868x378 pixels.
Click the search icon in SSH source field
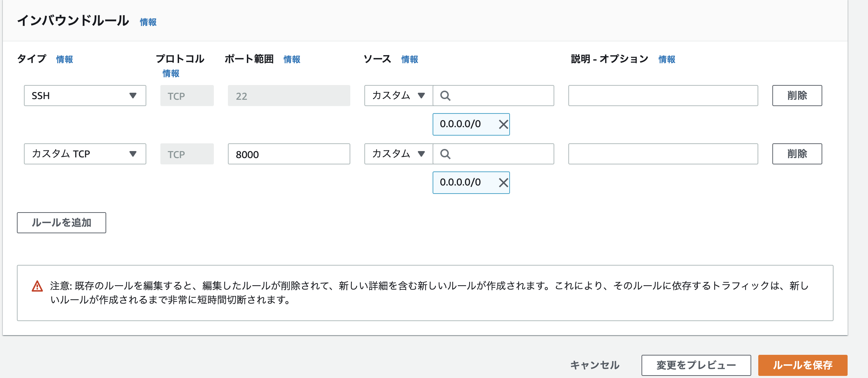pyautogui.click(x=445, y=96)
